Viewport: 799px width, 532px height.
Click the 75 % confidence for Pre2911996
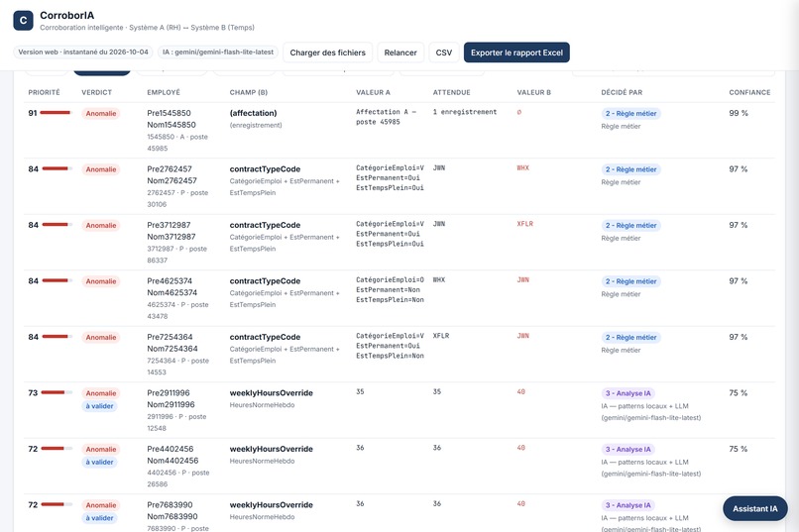click(x=738, y=393)
